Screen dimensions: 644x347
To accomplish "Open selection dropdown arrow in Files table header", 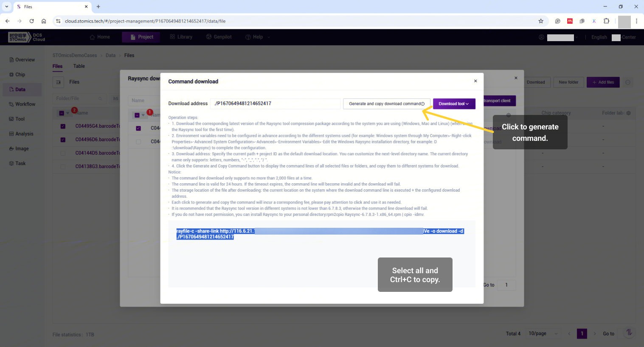I will pyautogui.click(x=67, y=113).
